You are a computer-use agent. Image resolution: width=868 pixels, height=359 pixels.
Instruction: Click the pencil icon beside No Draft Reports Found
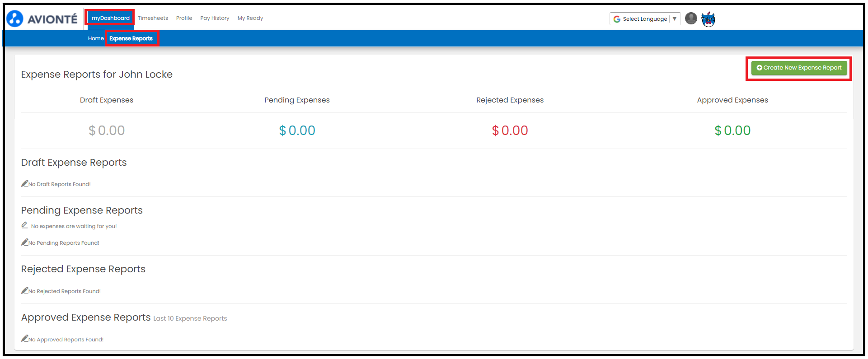point(25,183)
